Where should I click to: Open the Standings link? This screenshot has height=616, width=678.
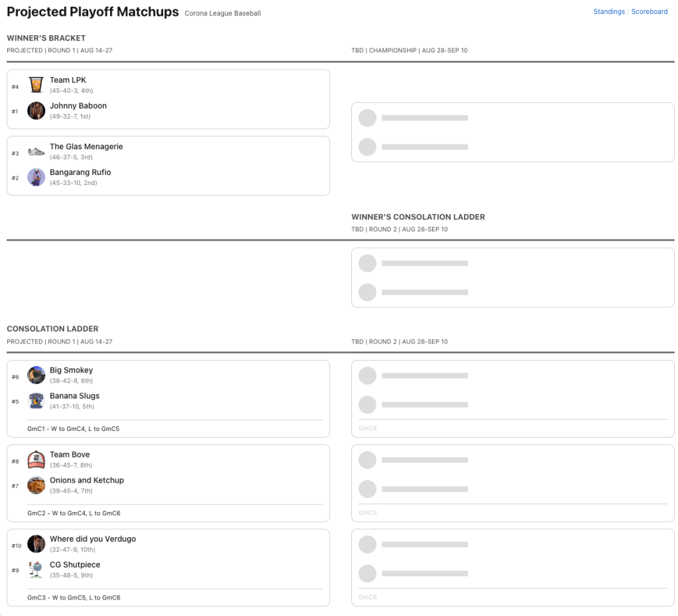[x=609, y=12]
